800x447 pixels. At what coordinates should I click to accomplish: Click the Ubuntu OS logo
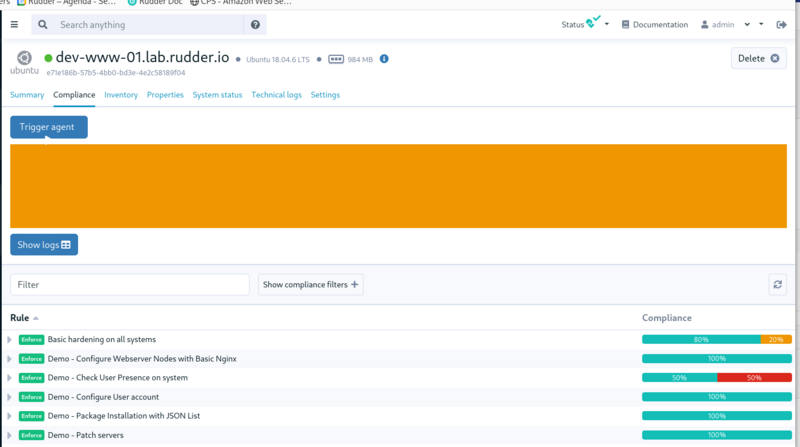tap(24, 63)
